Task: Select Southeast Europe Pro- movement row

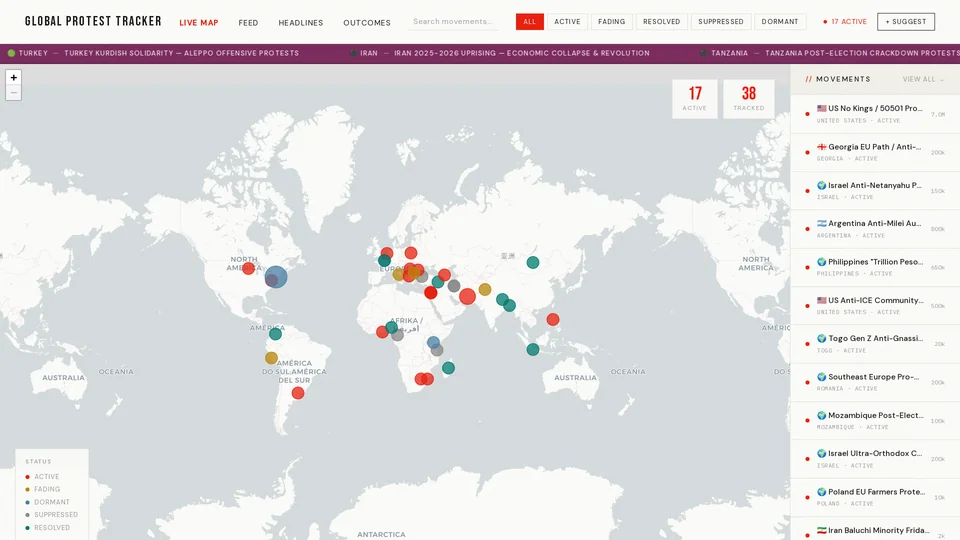Action: click(x=875, y=382)
